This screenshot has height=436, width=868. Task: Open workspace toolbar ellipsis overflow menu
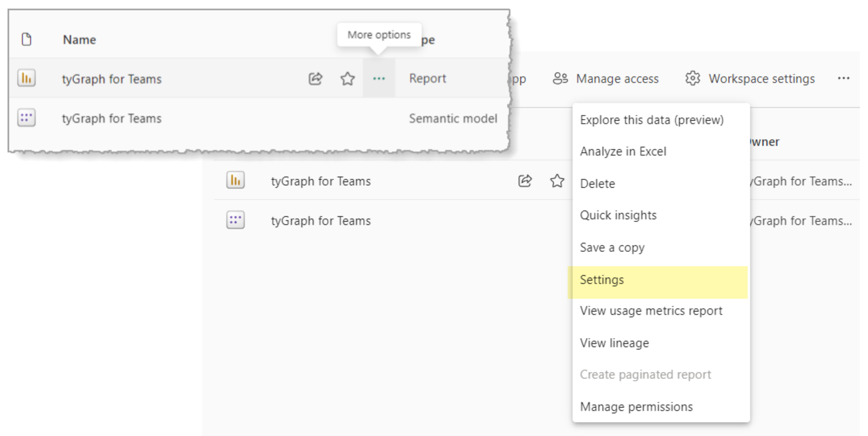click(843, 78)
